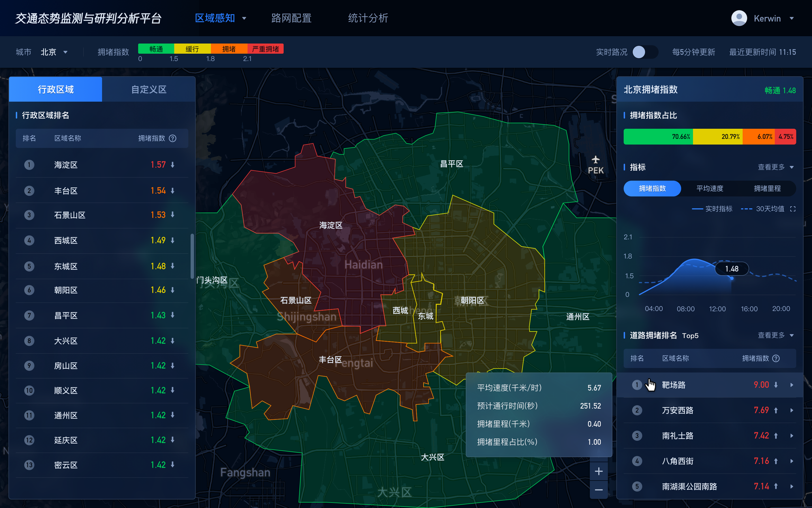Click help icon in road ranking table header
Screen dimensions: 812x508
click(x=776, y=358)
